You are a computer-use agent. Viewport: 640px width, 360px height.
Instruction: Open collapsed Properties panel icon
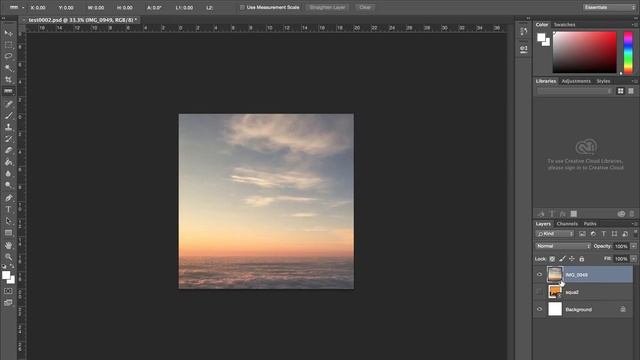point(524,49)
